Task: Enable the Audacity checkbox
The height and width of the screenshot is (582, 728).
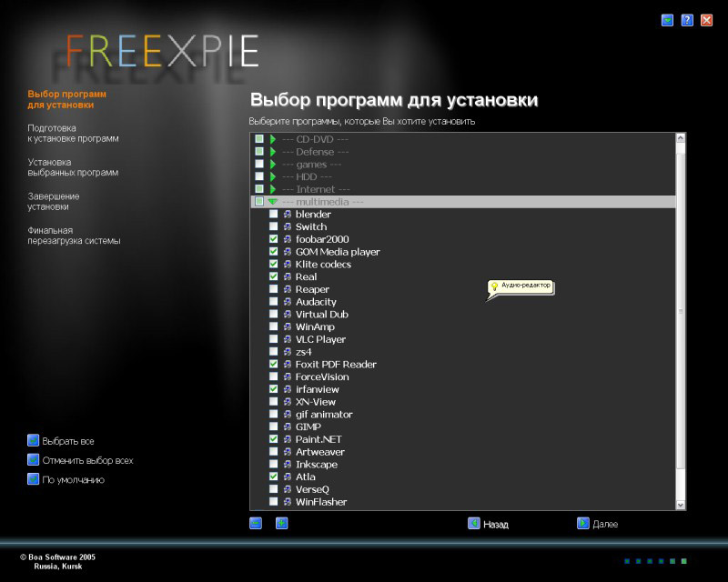Action: (274, 302)
